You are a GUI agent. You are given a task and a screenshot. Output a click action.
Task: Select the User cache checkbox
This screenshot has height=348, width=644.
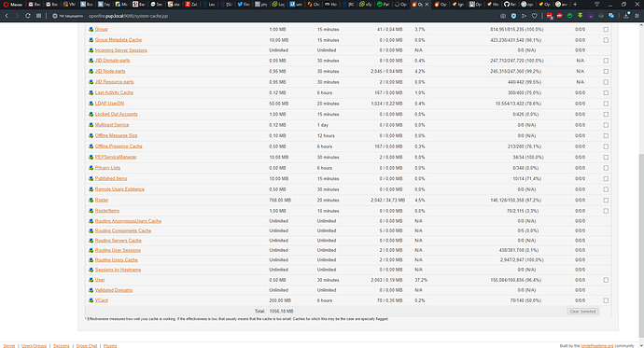(x=606, y=280)
